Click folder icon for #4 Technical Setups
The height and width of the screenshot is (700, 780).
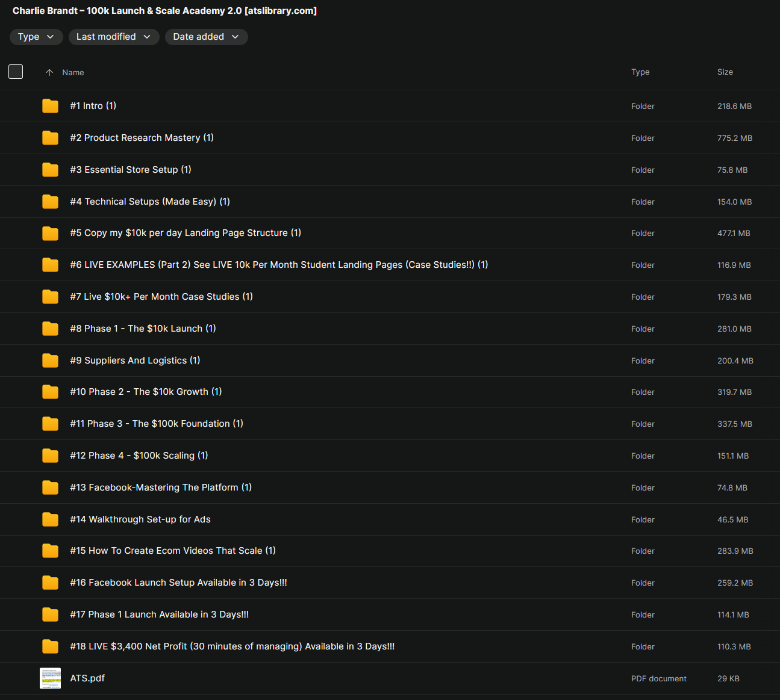click(x=51, y=202)
